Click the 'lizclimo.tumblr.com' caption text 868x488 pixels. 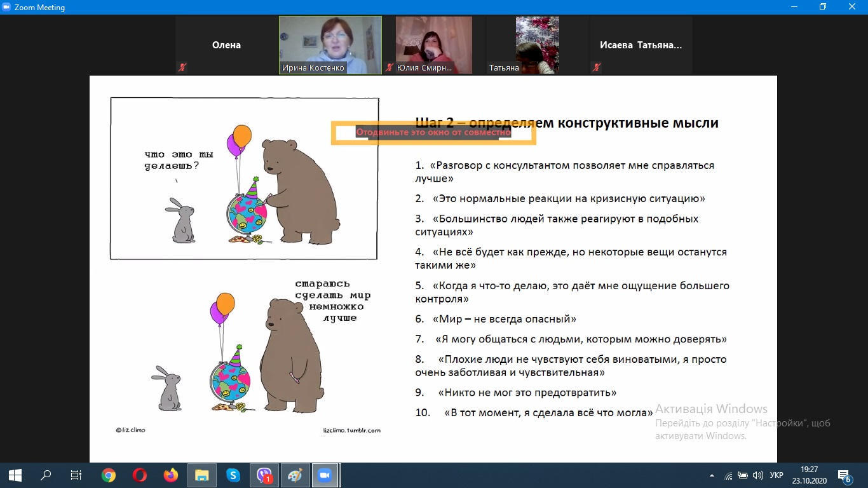[x=352, y=430]
